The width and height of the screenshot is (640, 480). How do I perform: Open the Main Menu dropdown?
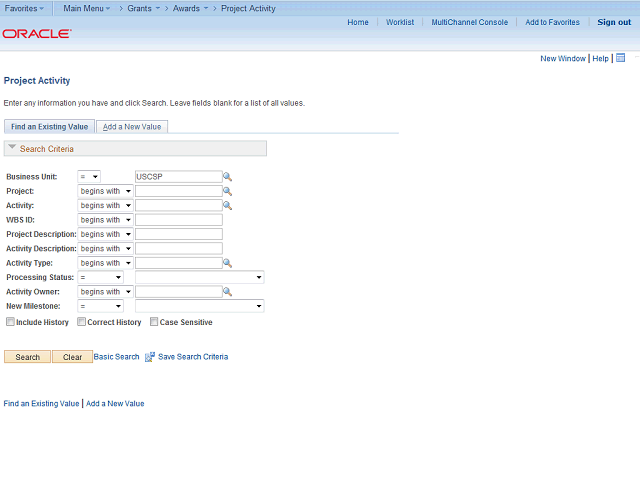[87, 8]
